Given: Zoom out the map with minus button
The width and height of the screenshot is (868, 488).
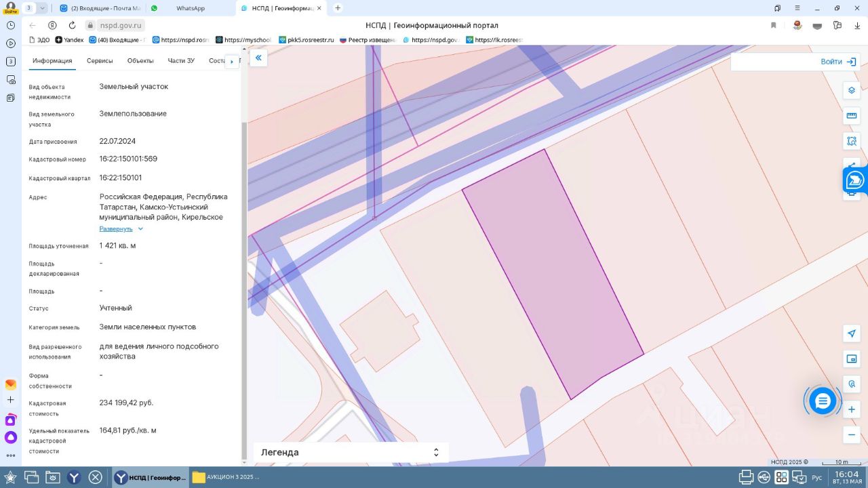Looking at the screenshot, I should pos(852,434).
